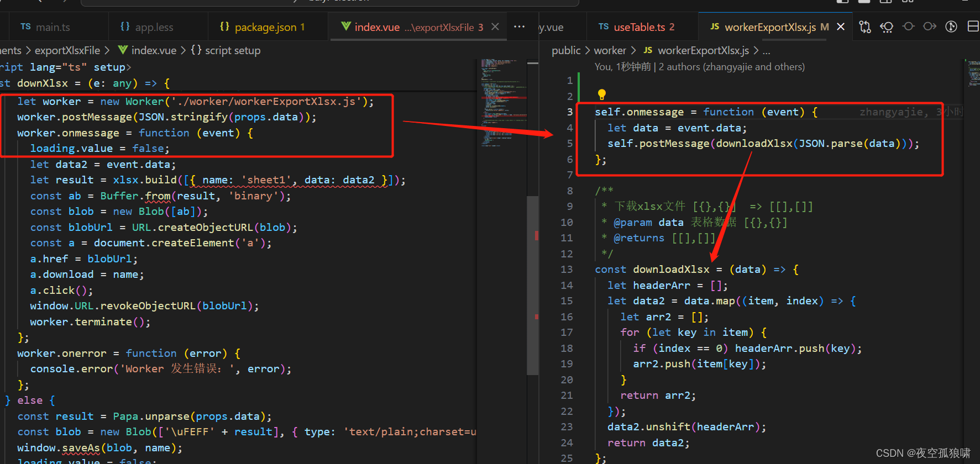Open the public breadcrumb folder
Screen dimensions: 980x464
pyautogui.click(x=566, y=50)
